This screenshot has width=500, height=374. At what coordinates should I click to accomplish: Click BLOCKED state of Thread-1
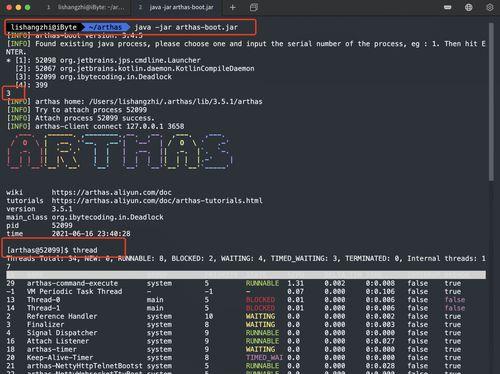click(x=260, y=308)
